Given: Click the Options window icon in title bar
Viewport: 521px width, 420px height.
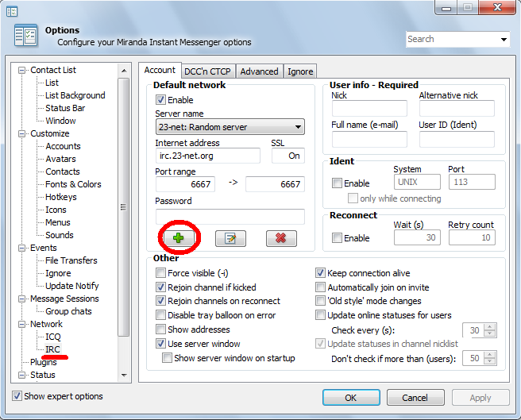Looking at the screenshot, I should click(x=12, y=12).
